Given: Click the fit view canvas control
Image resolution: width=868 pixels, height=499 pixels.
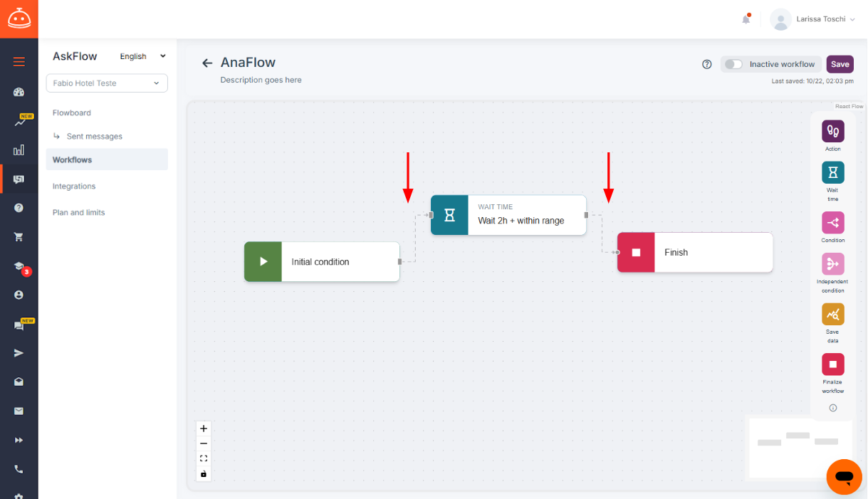Looking at the screenshot, I should (x=204, y=458).
